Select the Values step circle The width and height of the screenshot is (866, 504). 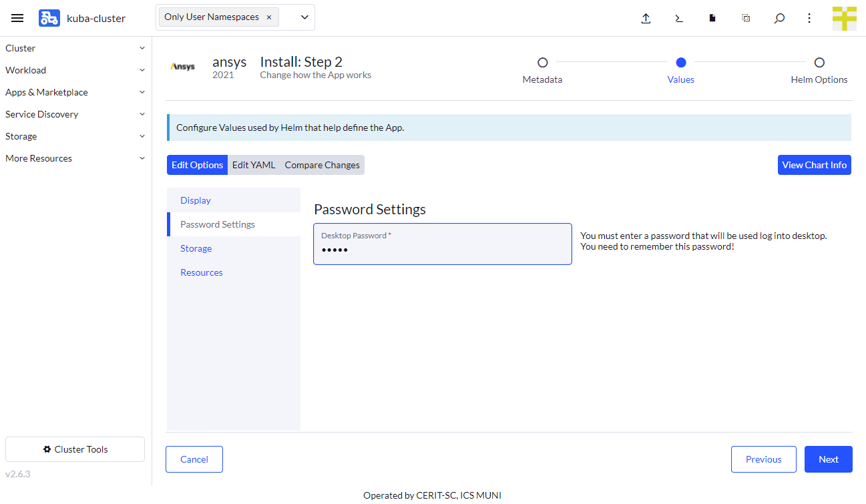coord(680,61)
